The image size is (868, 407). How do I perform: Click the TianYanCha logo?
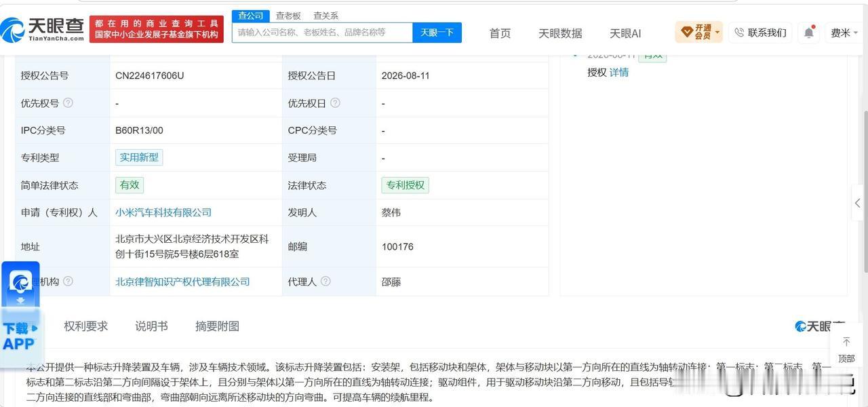tap(42, 30)
